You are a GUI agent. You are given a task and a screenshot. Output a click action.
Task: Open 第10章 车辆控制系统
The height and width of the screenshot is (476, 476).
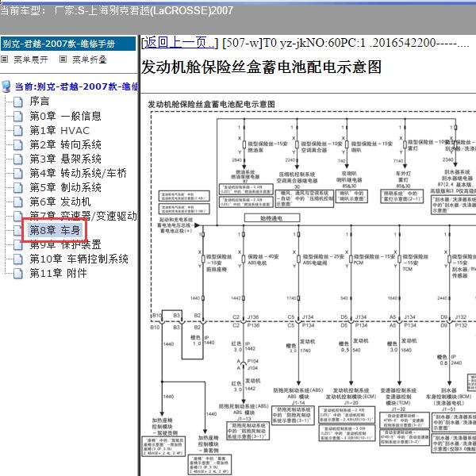pos(79,259)
